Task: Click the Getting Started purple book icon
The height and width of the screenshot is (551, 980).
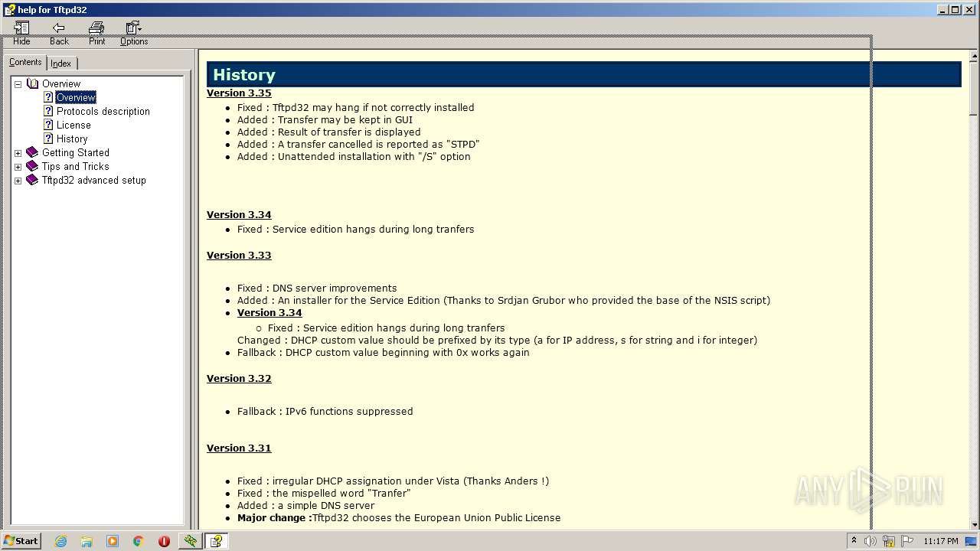Action: coord(32,152)
